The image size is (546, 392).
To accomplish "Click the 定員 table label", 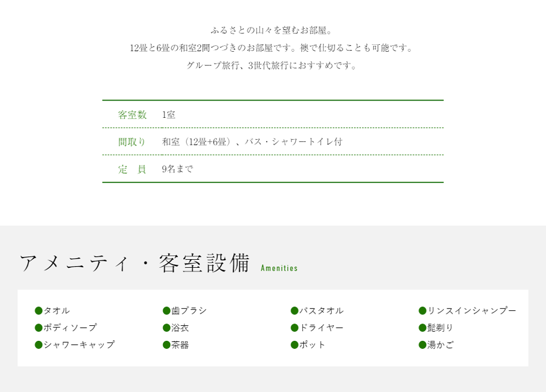I will click(132, 169).
